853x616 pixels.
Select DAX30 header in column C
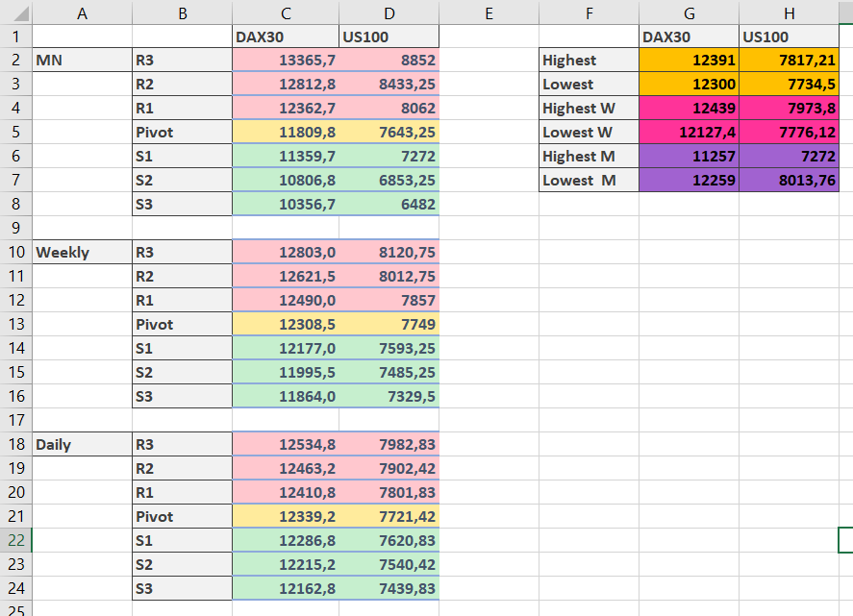coord(286,37)
